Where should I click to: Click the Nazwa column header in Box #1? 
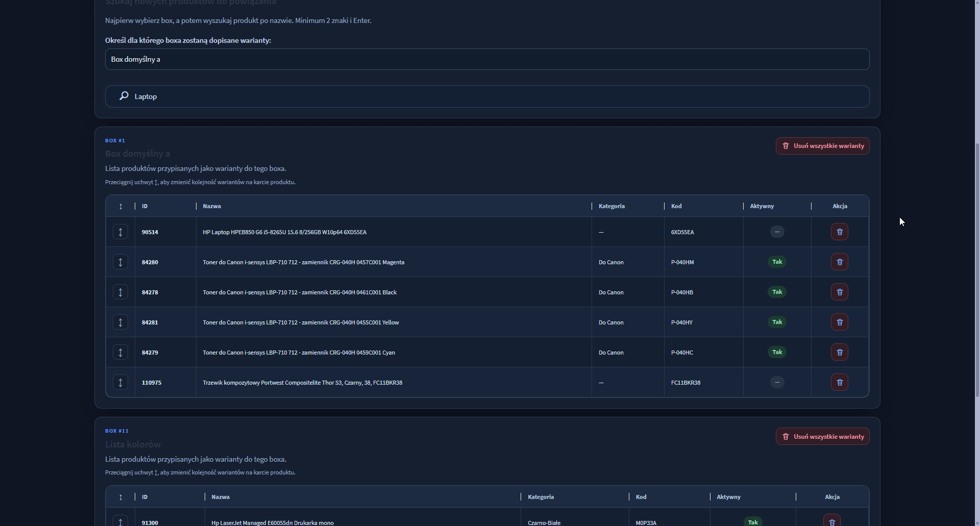(212, 206)
